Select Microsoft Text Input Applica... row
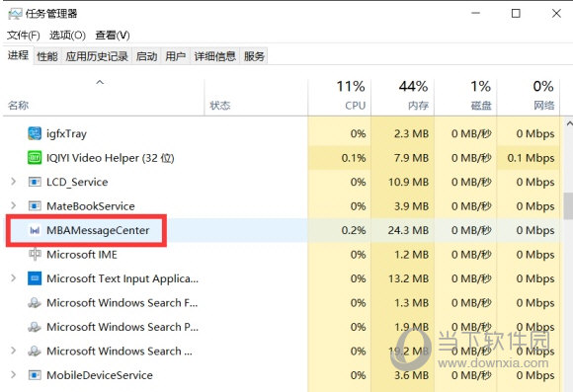 coord(282,278)
